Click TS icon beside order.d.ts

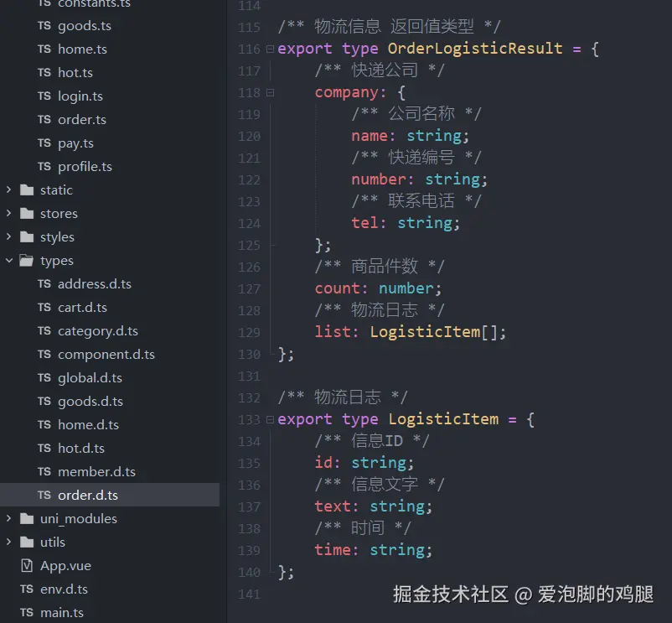(44, 496)
